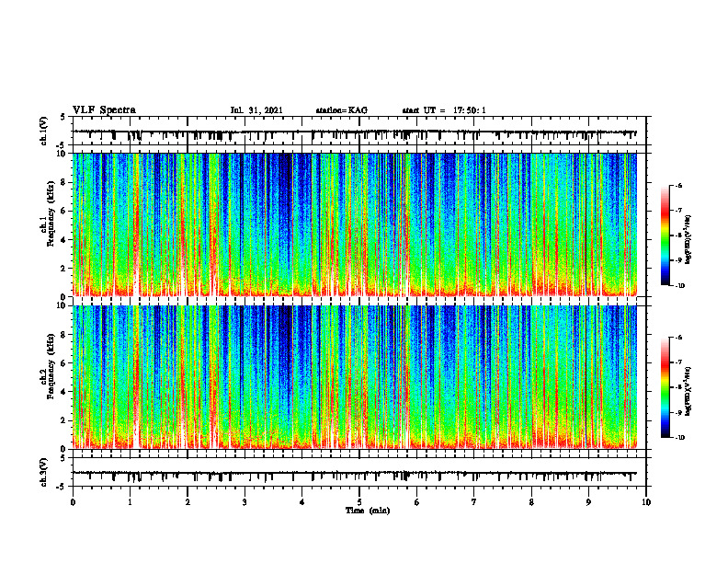Click the '5' tick on ch.1(V) axis
728x563 pixels.
pos(63,117)
